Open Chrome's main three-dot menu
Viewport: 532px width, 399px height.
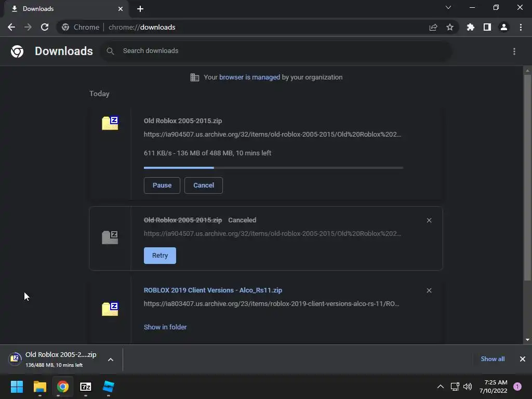(521, 27)
